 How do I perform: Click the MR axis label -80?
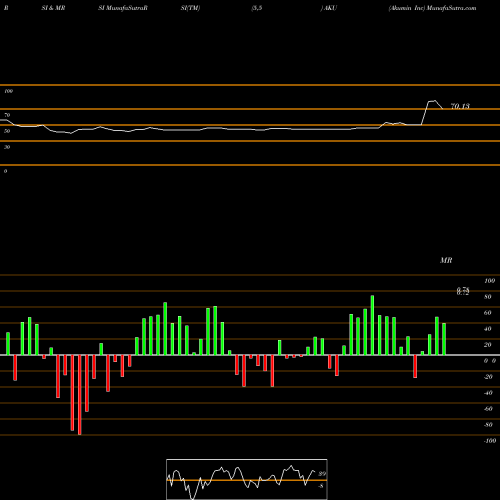[488, 425]
